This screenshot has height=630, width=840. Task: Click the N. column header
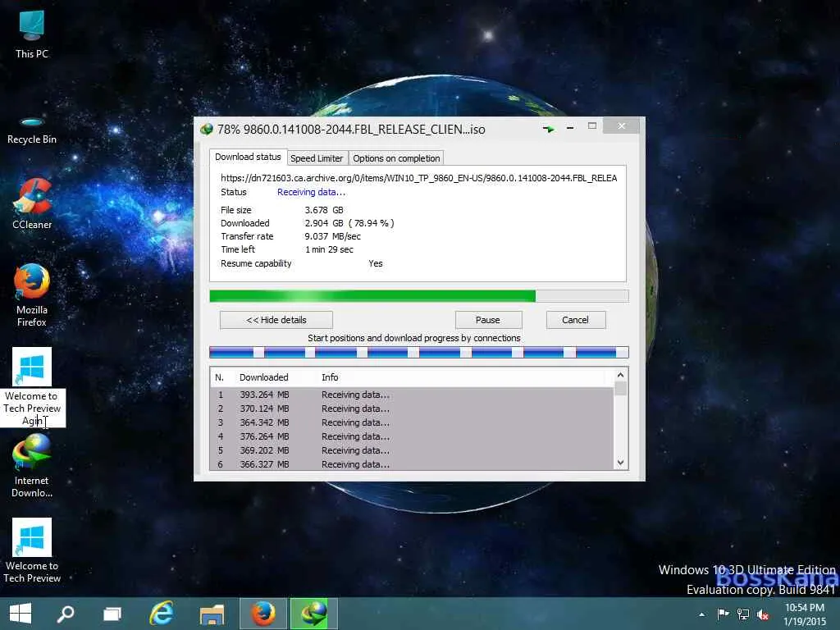(x=220, y=377)
